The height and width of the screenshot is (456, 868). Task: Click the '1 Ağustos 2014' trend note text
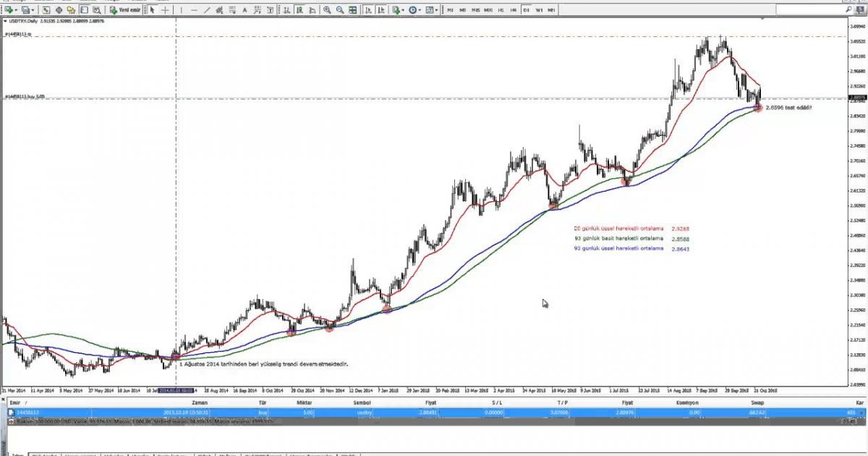264,364
